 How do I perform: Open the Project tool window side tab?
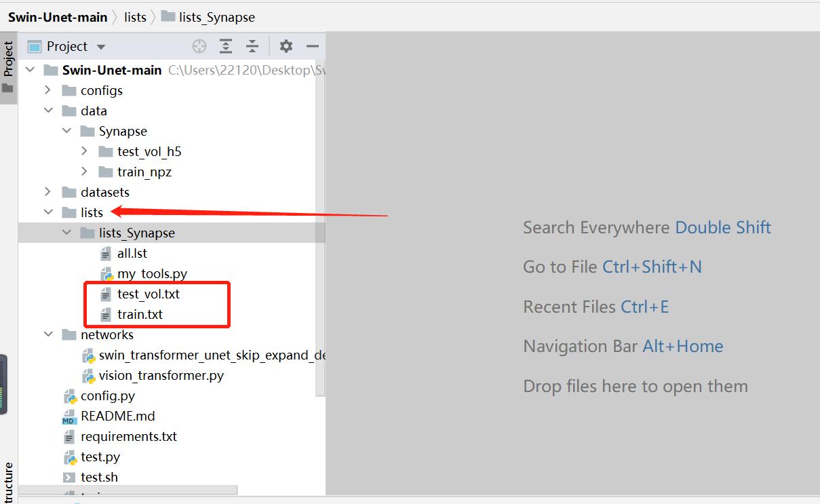[8, 67]
